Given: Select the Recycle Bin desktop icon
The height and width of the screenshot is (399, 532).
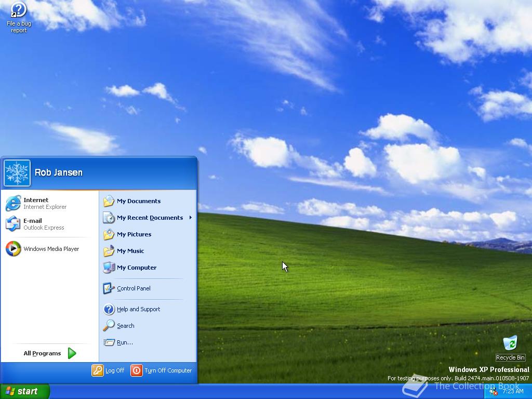Looking at the screenshot, I should 510,348.
